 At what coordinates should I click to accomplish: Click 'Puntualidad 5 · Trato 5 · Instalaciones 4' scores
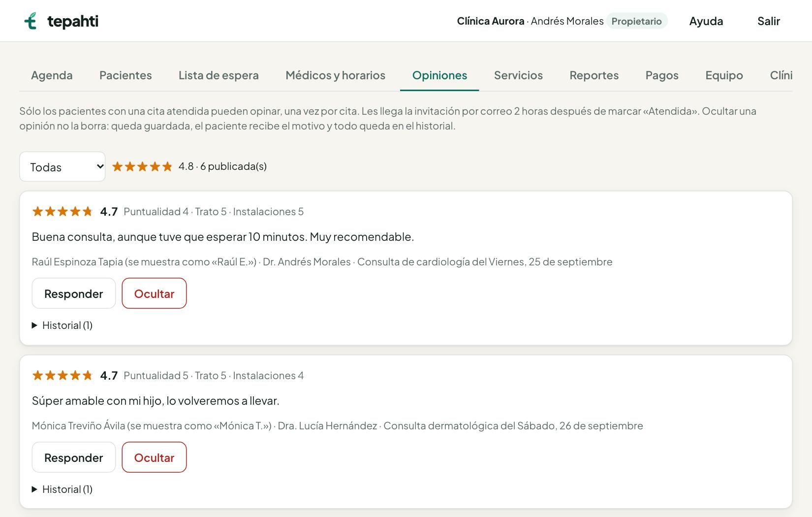(x=214, y=376)
